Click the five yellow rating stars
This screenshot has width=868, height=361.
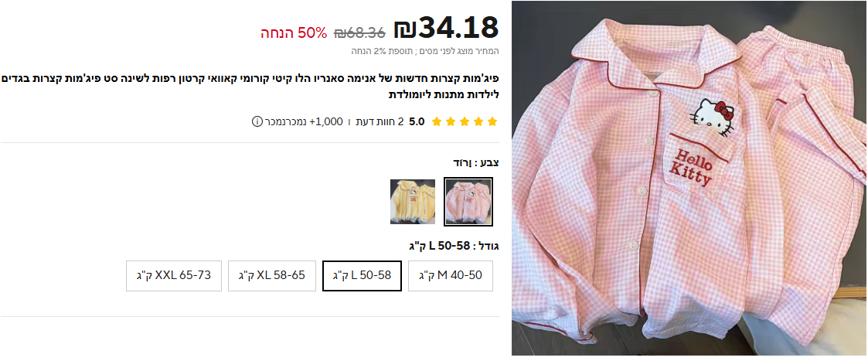pyautogui.click(x=464, y=121)
